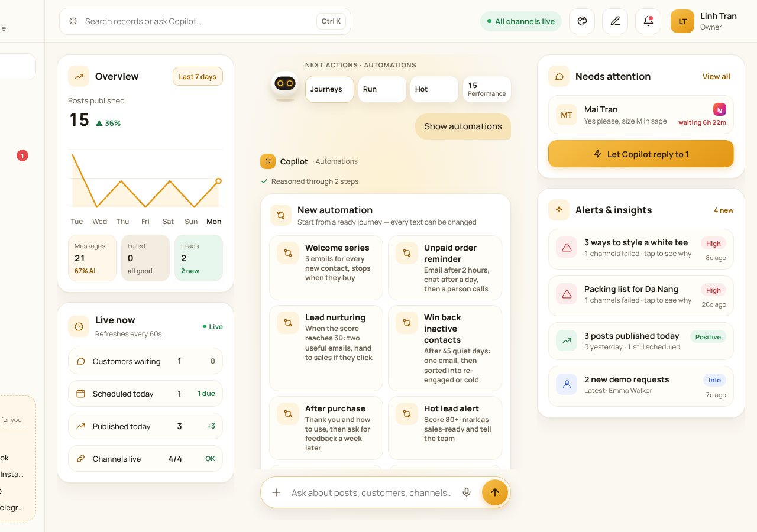Screen dimensions: 757x532
Task: Click the All channels live status
Action: click(521, 21)
